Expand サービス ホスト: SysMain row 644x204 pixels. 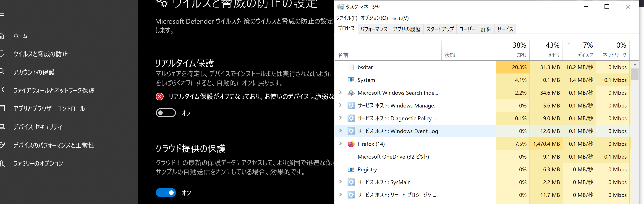(340, 181)
